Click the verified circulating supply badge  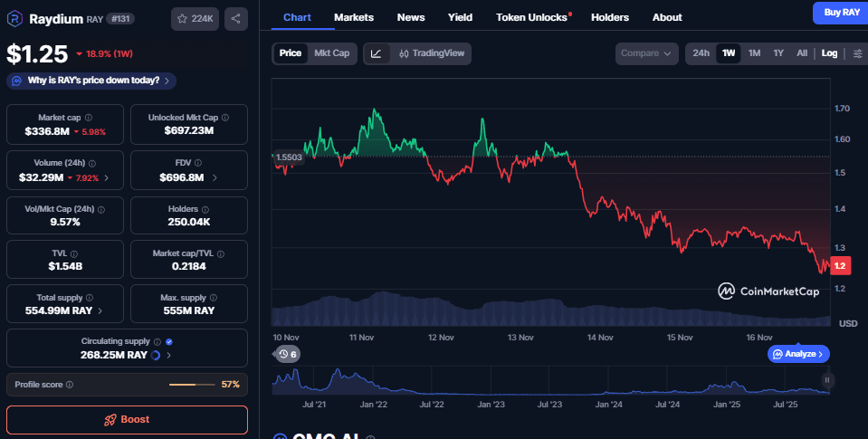[169, 342]
